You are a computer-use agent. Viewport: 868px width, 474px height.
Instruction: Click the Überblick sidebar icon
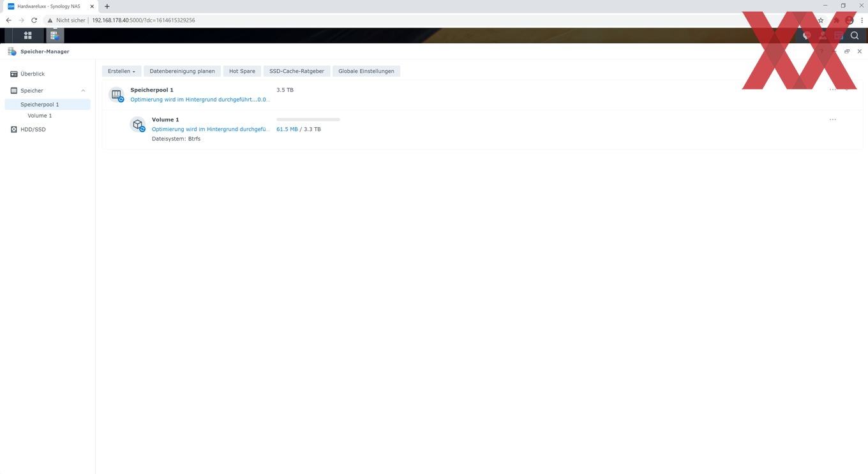[14, 74]
